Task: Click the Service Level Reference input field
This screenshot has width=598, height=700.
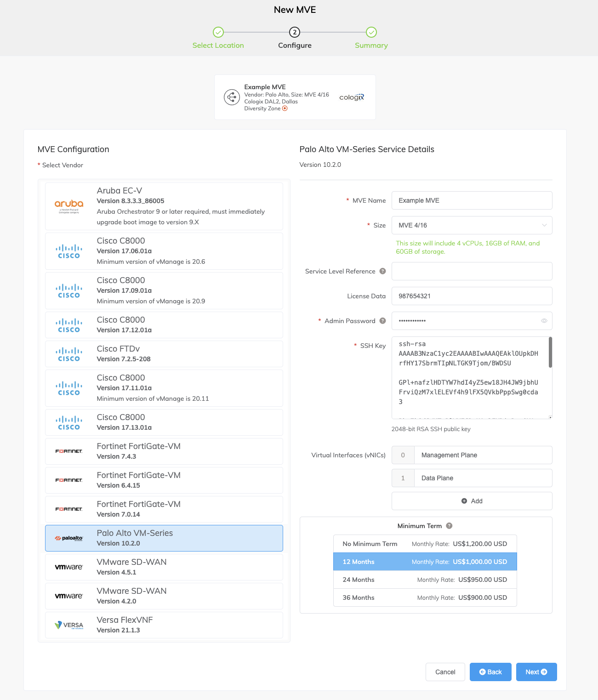Action: click(472, 271)
